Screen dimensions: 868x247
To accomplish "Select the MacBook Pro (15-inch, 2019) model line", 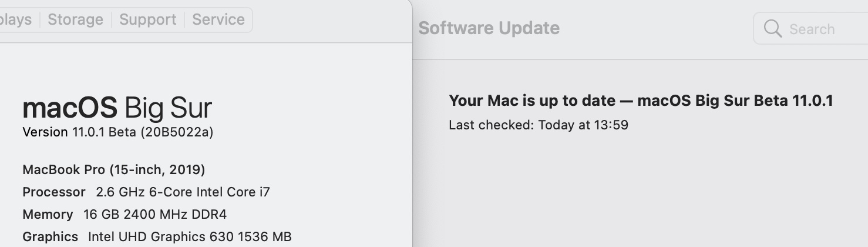I will pos(114,170).
